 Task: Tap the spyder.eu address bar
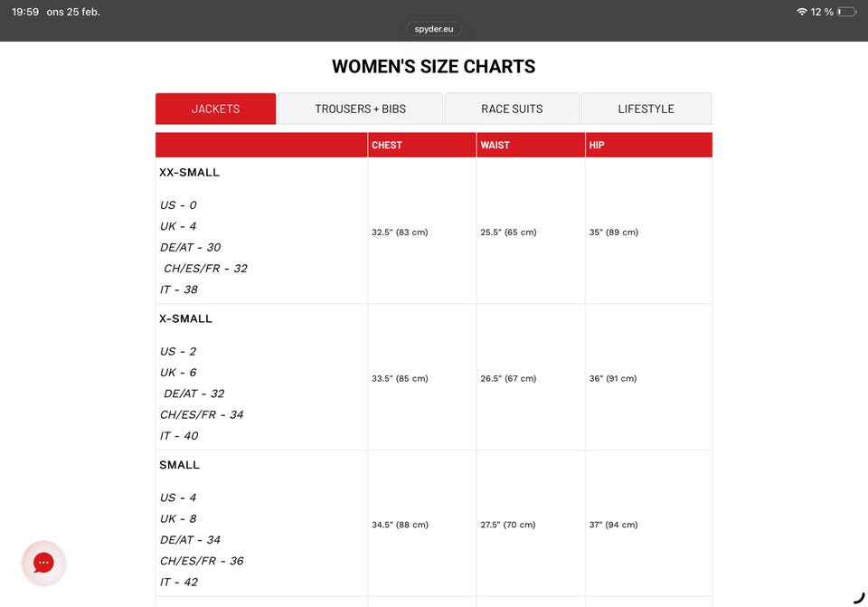(x=434, y=29)
